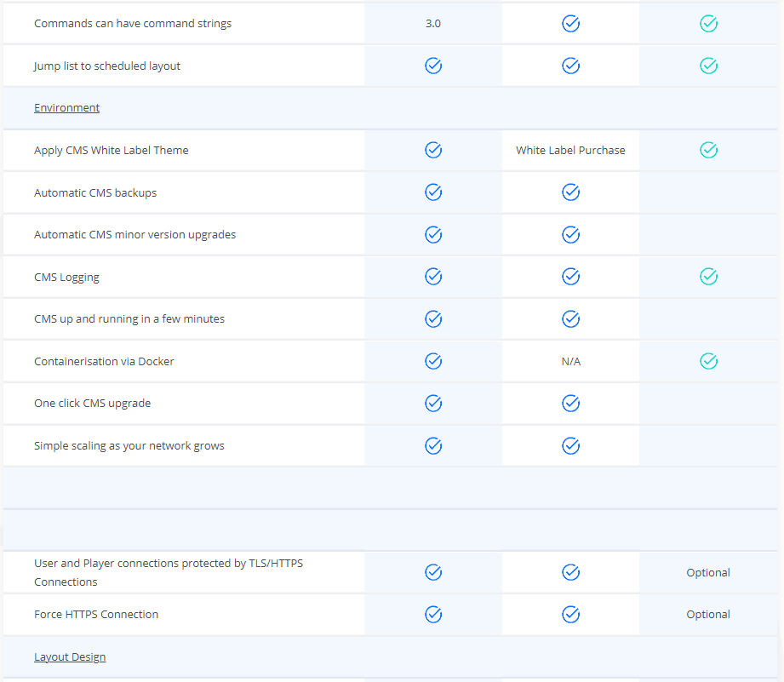Click the green checkmark for Apply CMS White Label Theme
Screen dimensions: 784x682
tap(708, 150)
